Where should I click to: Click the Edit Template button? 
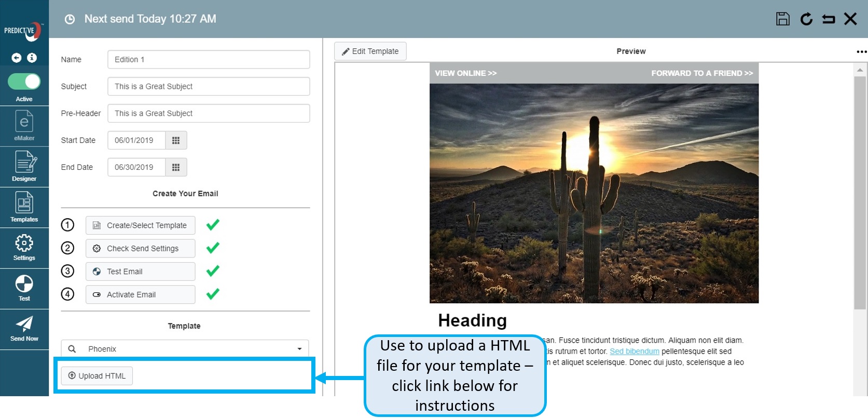coord(370,51)
